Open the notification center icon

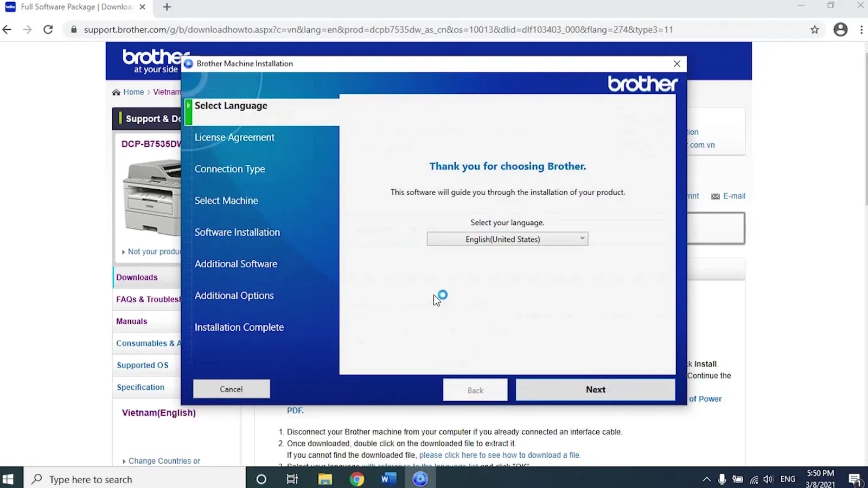(x=856, y=480)
